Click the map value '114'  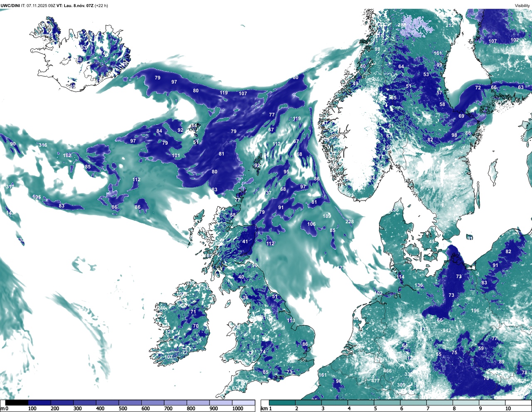click(400, 277)
